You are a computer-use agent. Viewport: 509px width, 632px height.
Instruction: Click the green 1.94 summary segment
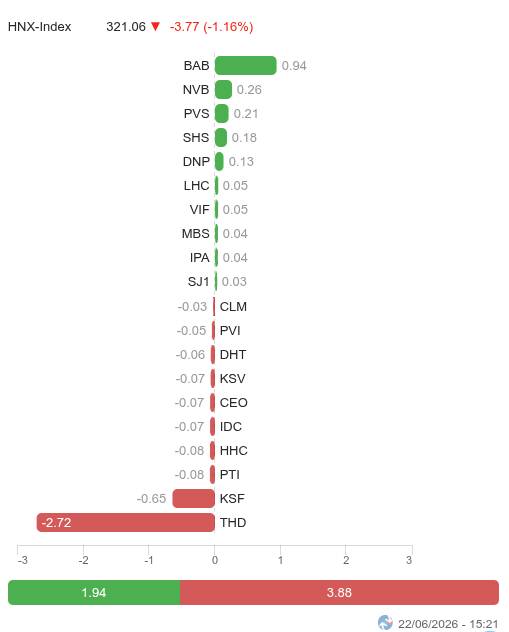coord(94,592)
